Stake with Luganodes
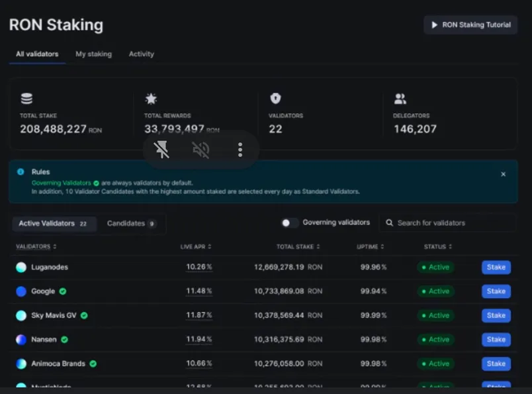 [496, 268]
